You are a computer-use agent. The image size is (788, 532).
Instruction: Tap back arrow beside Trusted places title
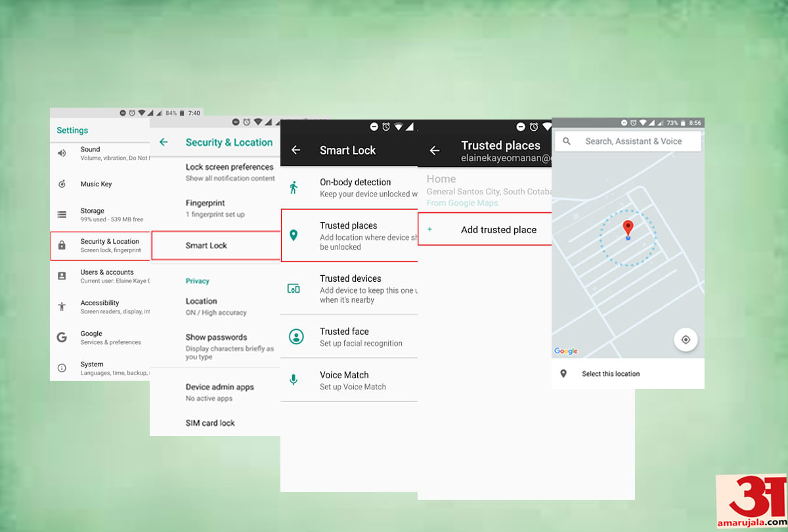click(x=434, y=150)
